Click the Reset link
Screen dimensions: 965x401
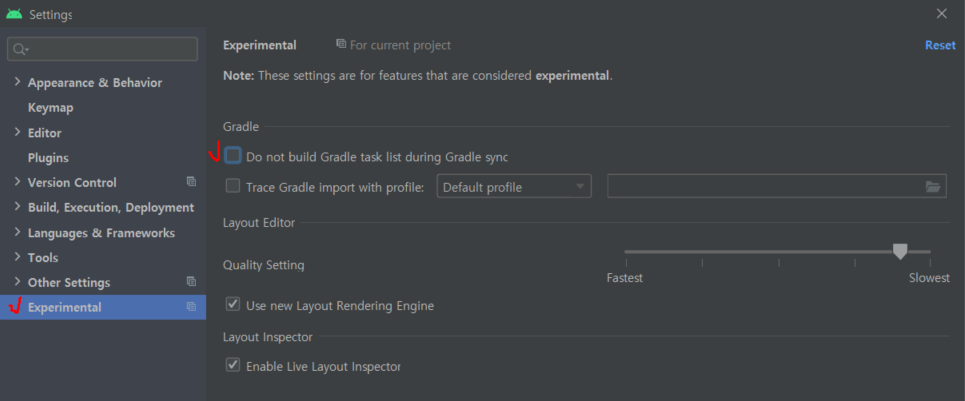[940, 46]
